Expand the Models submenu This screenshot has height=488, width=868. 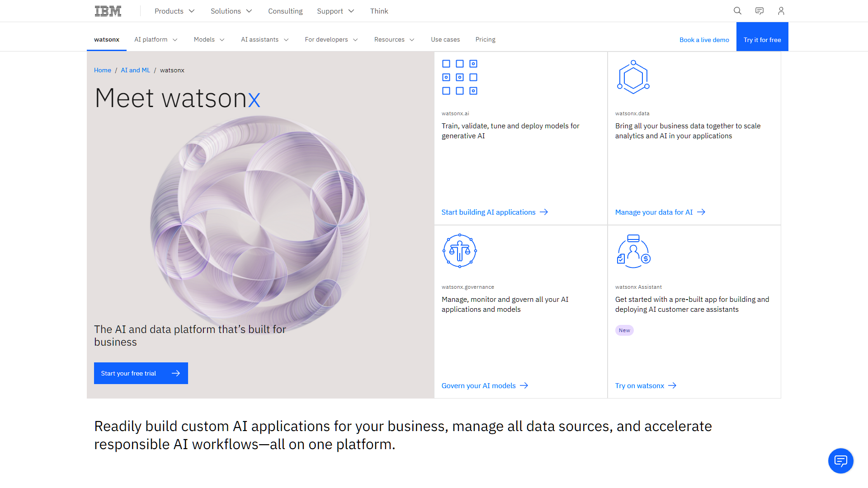209,40
